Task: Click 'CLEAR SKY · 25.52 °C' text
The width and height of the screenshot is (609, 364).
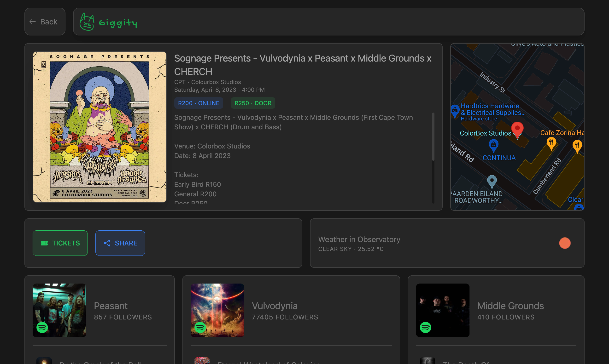Action: click(x=351, y=249)
